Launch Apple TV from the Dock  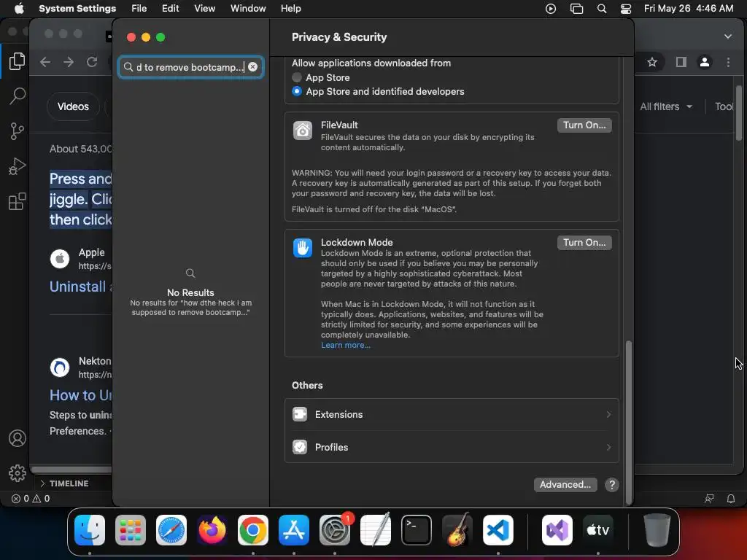[598, 530]
